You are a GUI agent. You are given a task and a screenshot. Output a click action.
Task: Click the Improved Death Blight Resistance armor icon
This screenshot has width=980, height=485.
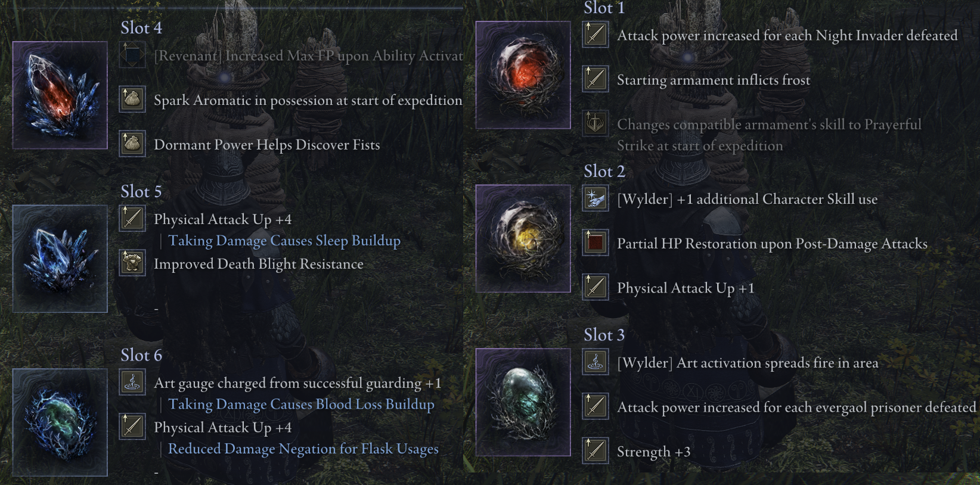tap(132, 263)
